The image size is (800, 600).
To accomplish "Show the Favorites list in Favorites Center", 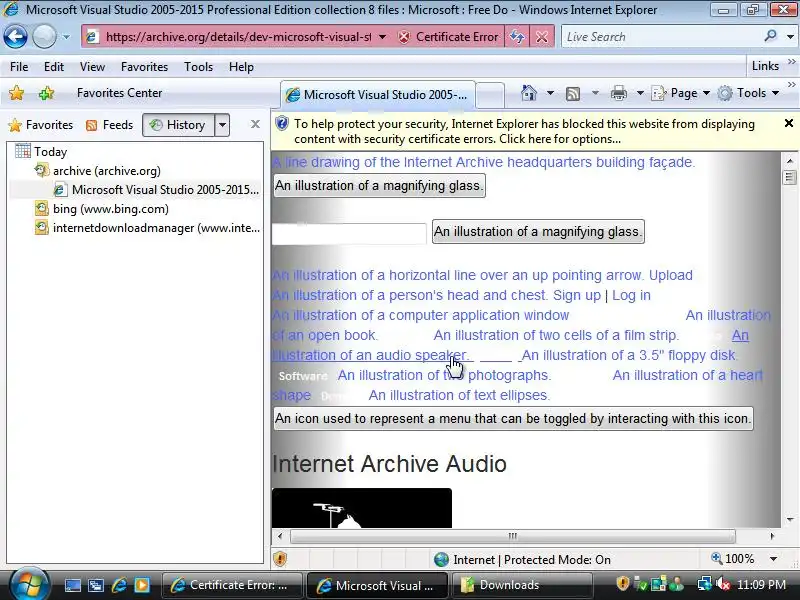I will tap(41, 125).
